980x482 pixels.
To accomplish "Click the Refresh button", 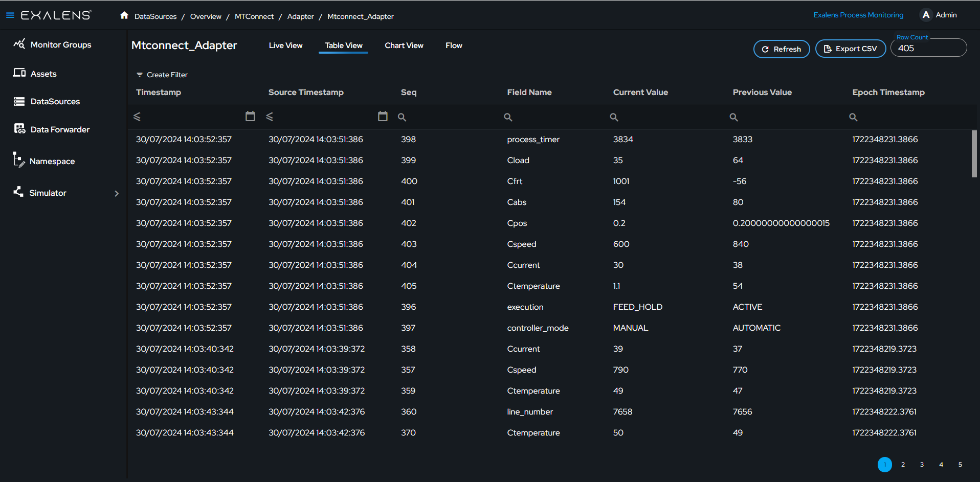I will click(x=782, y=49).
